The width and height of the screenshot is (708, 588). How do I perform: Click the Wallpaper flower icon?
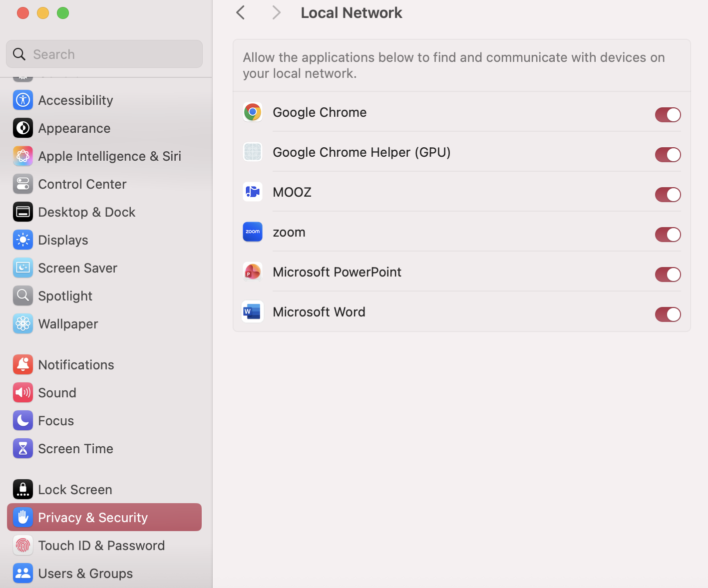pyautogui.click(x=23, y=324)
